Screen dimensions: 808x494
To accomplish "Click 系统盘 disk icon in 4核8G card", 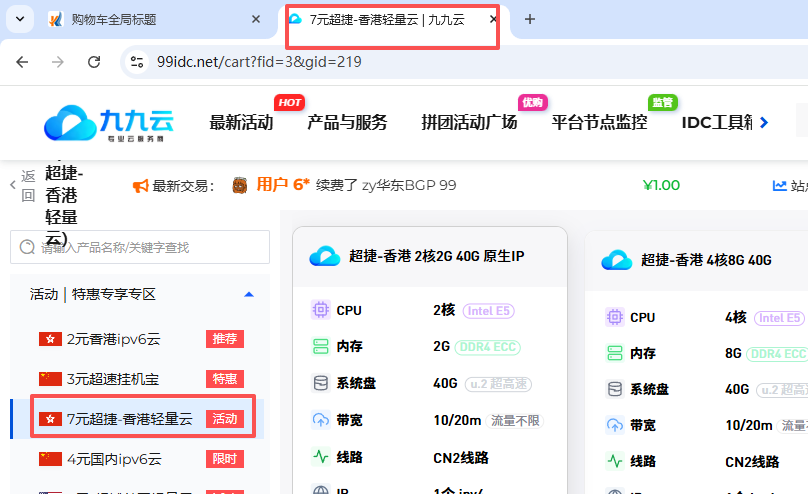I will point(615,389).
